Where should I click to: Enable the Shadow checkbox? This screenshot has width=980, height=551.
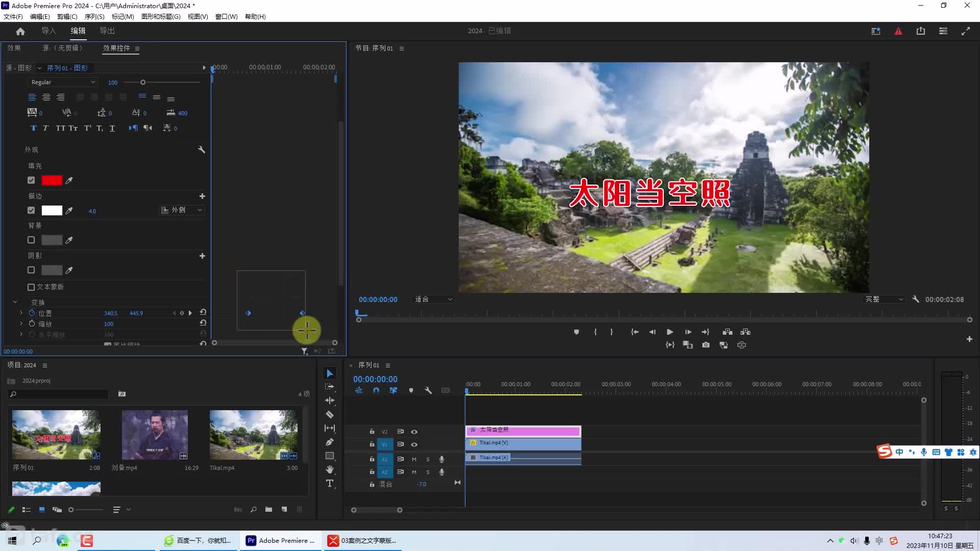[31, 270]
